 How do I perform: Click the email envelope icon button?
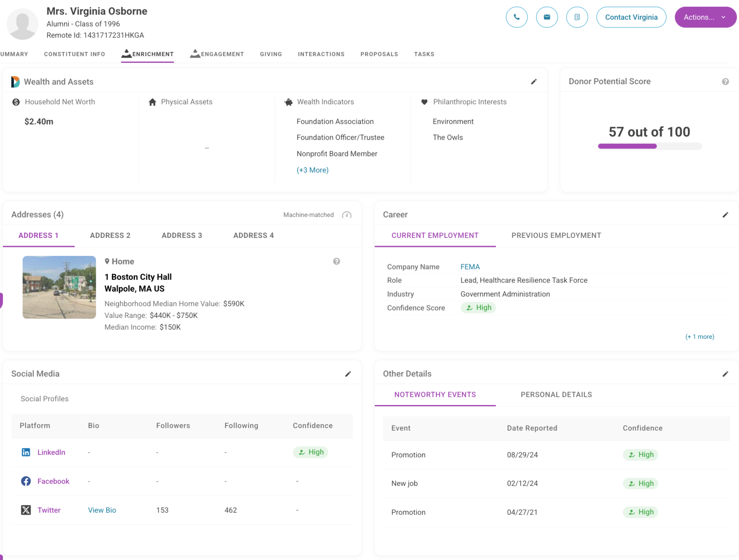(x=547, y=17)
